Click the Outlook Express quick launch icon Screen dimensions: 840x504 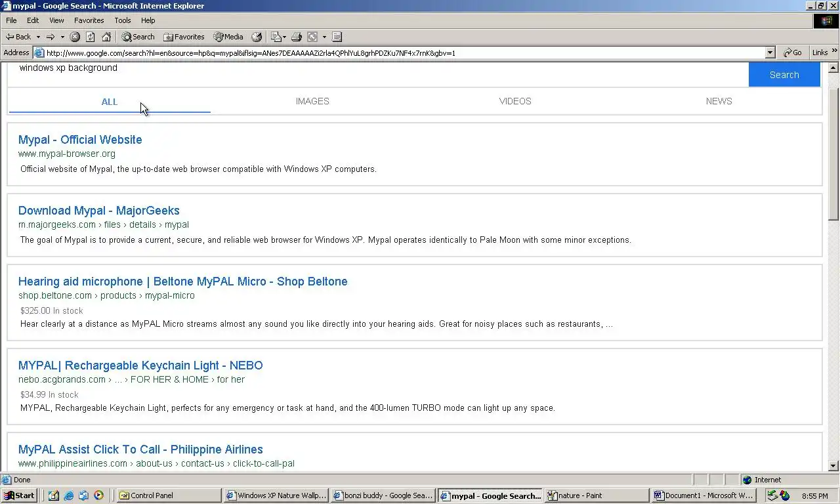point(83,495)
